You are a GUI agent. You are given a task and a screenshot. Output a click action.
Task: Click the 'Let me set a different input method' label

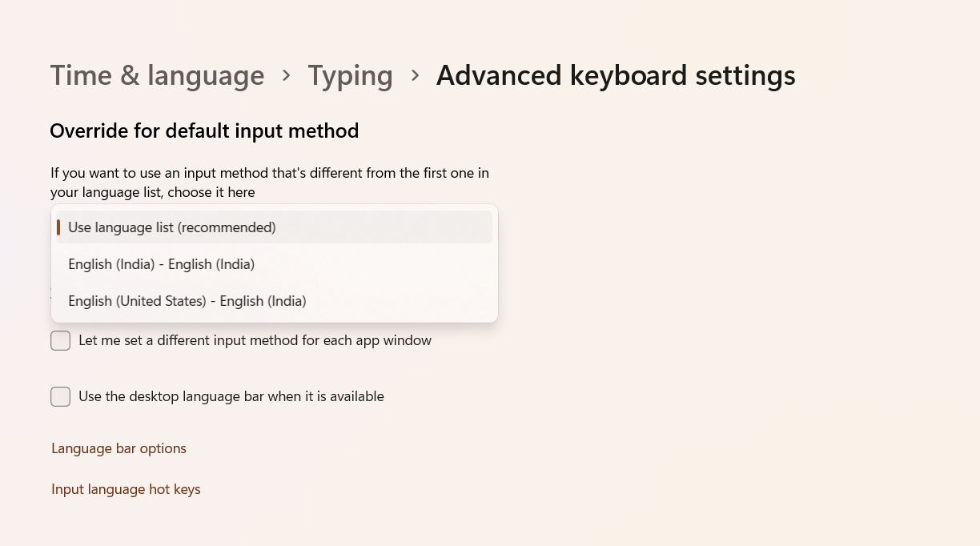(255, 341)
